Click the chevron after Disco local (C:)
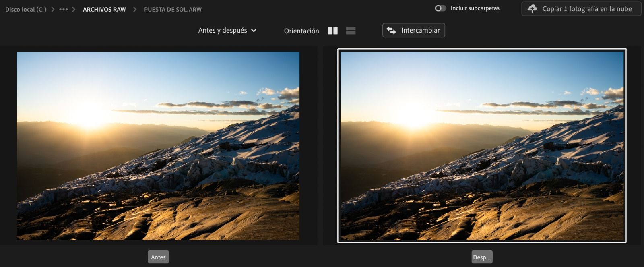This screenshot has width=644, height=267. tap(53, 9)
